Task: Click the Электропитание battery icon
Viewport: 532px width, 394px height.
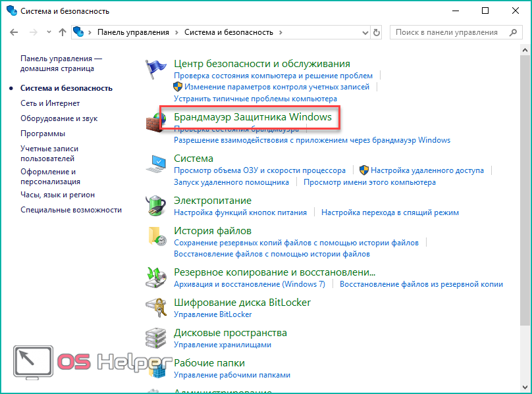Action: click(156, 205)
